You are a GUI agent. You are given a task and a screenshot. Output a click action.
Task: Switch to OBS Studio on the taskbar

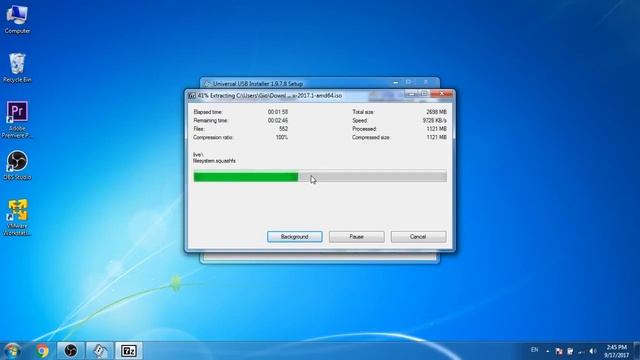tap(71, 351)
